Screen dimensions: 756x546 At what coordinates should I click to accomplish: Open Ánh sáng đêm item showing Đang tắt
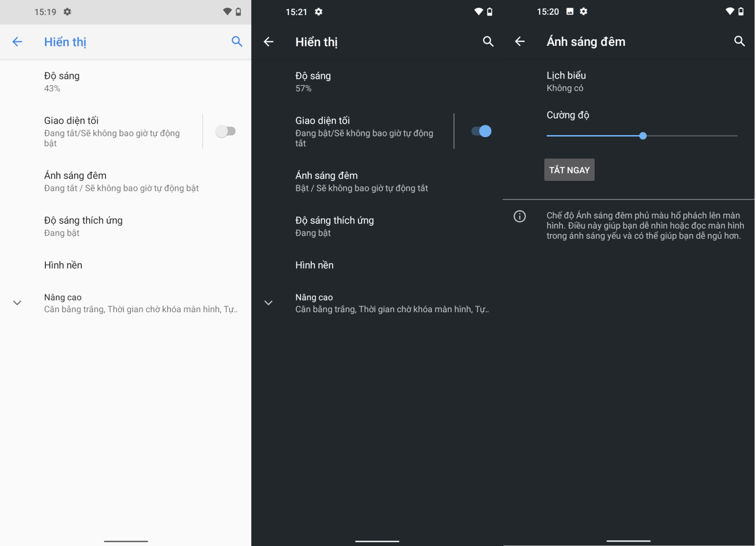tap(126, 182)
